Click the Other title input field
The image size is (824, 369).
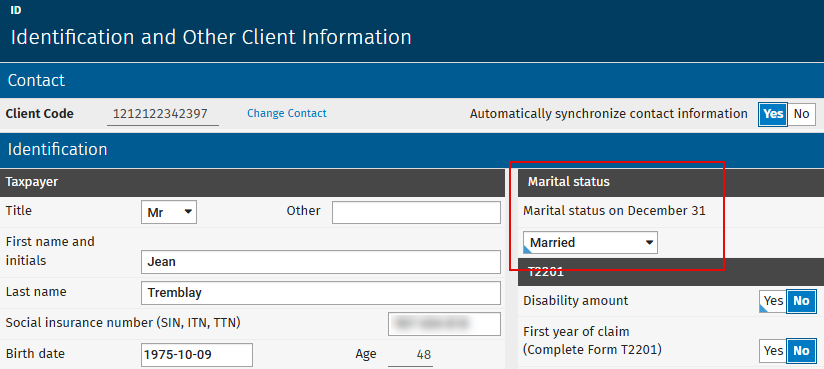click(416, 212)
